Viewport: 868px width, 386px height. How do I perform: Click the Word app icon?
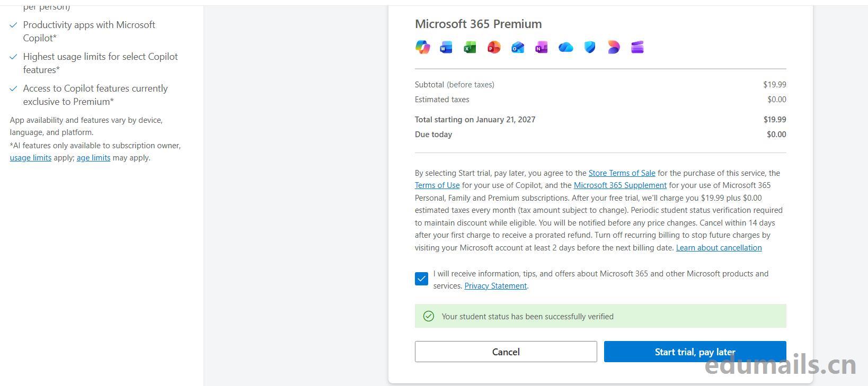446,48
